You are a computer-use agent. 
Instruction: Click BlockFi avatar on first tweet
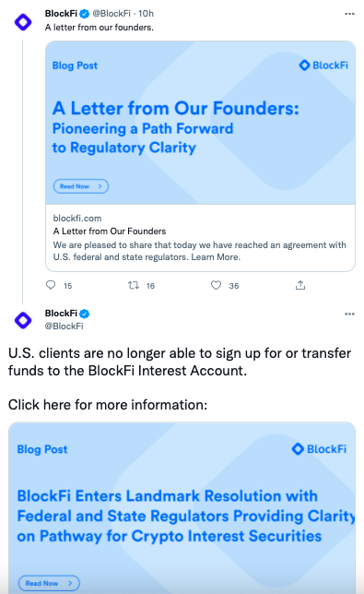click(x=23, y=21)
